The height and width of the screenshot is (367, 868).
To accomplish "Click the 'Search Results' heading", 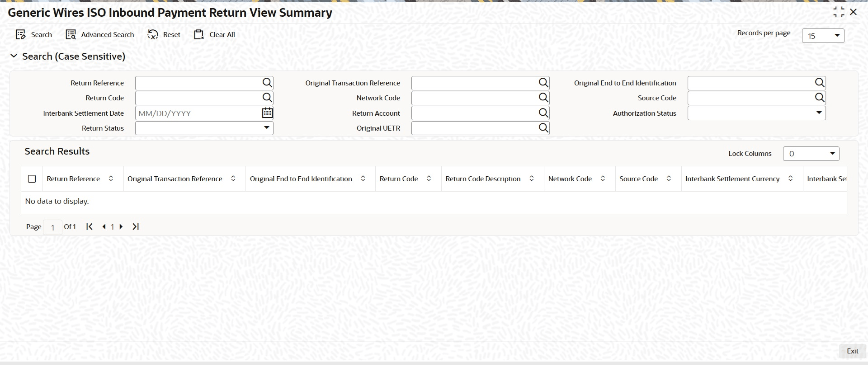I will click(x=57, y=151).
